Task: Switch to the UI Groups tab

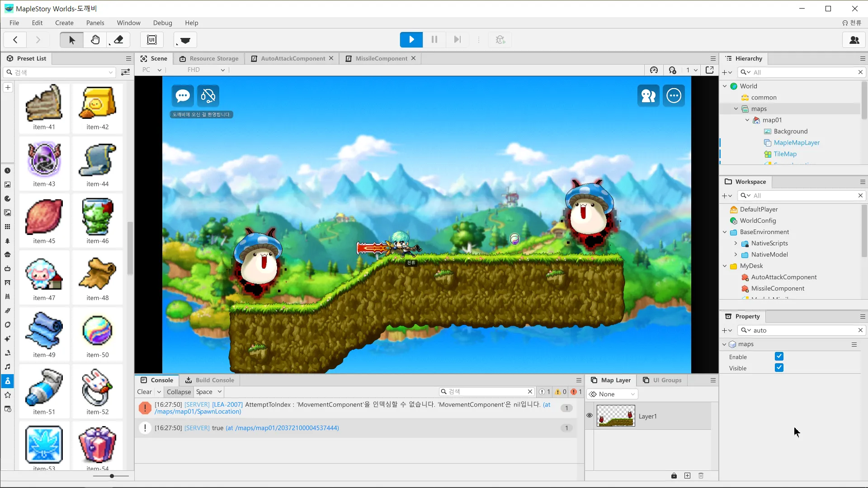Action: coord(662,380)
